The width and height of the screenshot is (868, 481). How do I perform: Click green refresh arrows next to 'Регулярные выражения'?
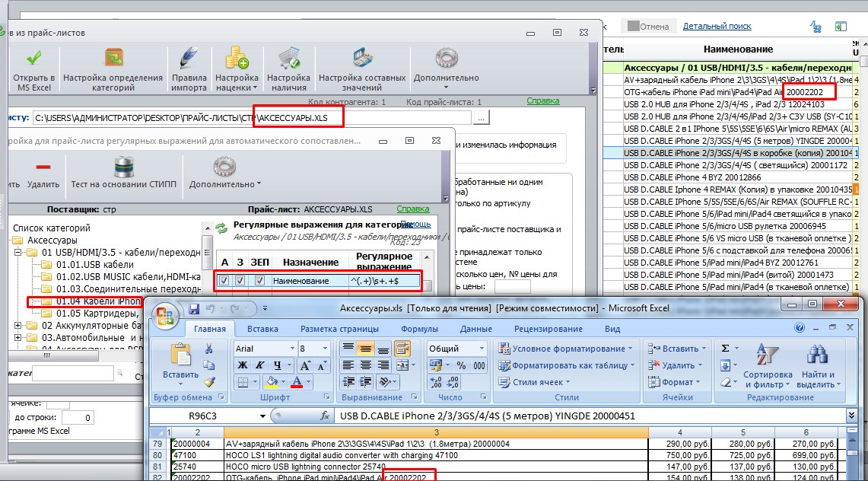pyautogui.click(x=221, y=228)
